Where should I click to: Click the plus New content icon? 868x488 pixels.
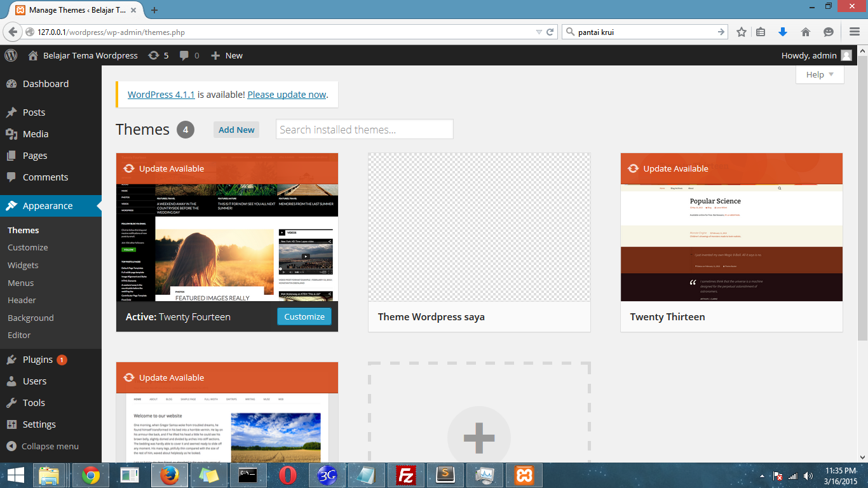pos(215,55)
